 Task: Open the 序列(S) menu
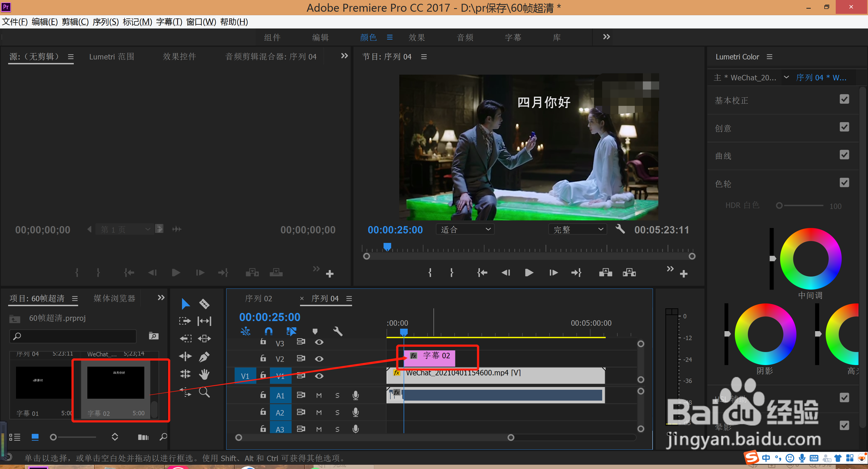click(106, 22)
